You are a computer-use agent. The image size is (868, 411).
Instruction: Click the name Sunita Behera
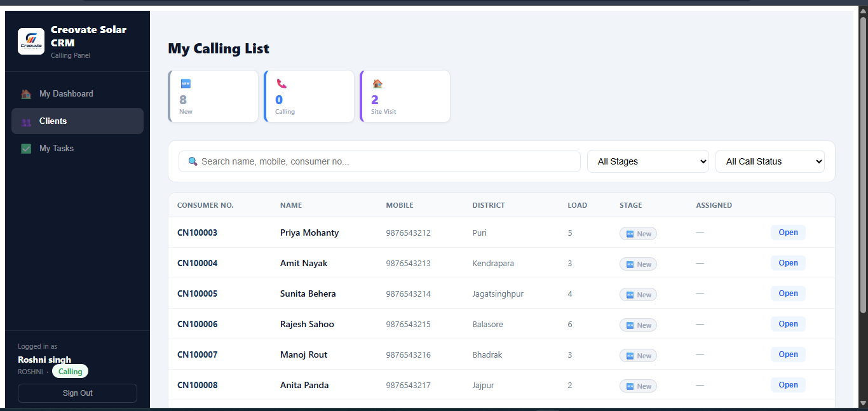pos(308,293)
